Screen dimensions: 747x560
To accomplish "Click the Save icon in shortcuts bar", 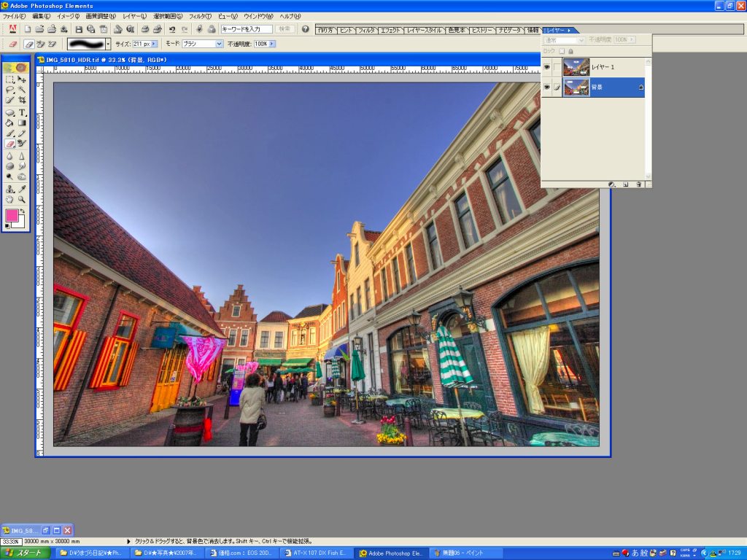I will (79, 29).
